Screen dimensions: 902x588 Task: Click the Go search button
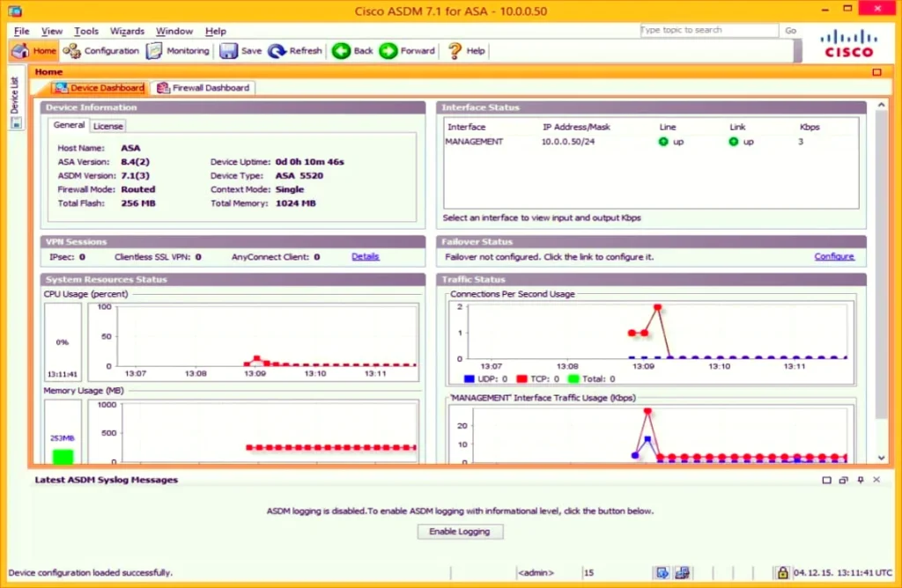tap(791, 31)
